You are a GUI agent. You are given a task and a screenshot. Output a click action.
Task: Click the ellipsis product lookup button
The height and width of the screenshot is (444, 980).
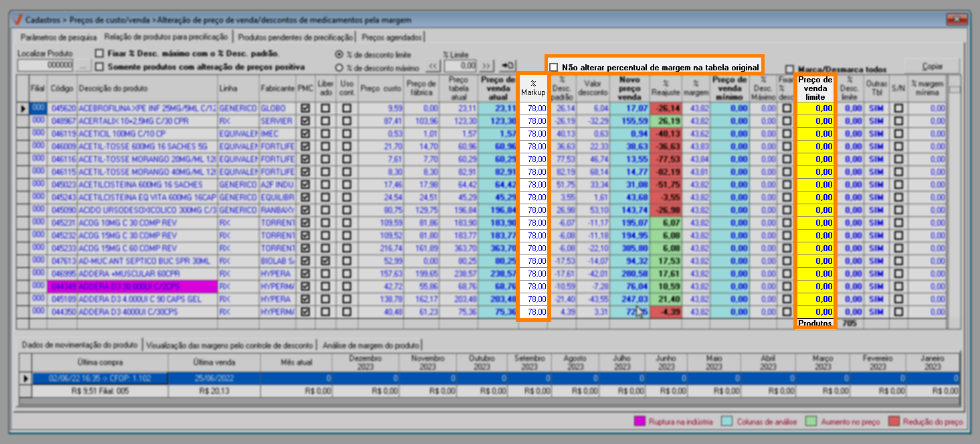click(x=82, y=66)
